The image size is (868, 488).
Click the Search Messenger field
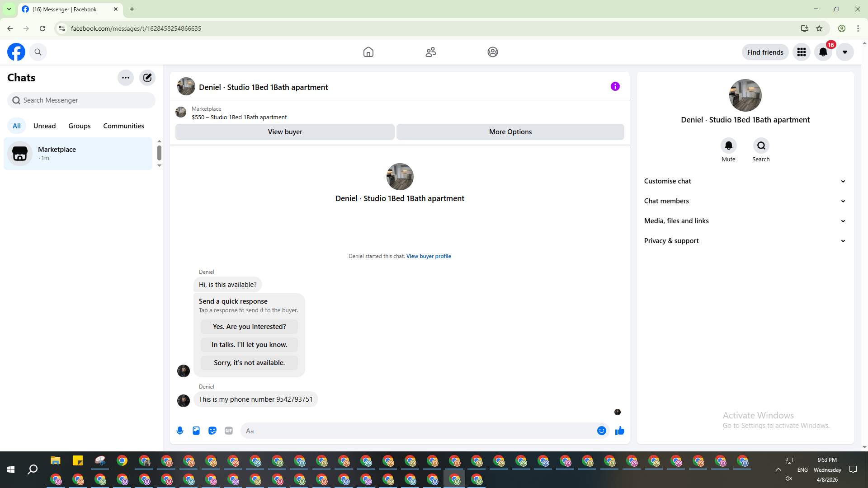click(81, 100)
